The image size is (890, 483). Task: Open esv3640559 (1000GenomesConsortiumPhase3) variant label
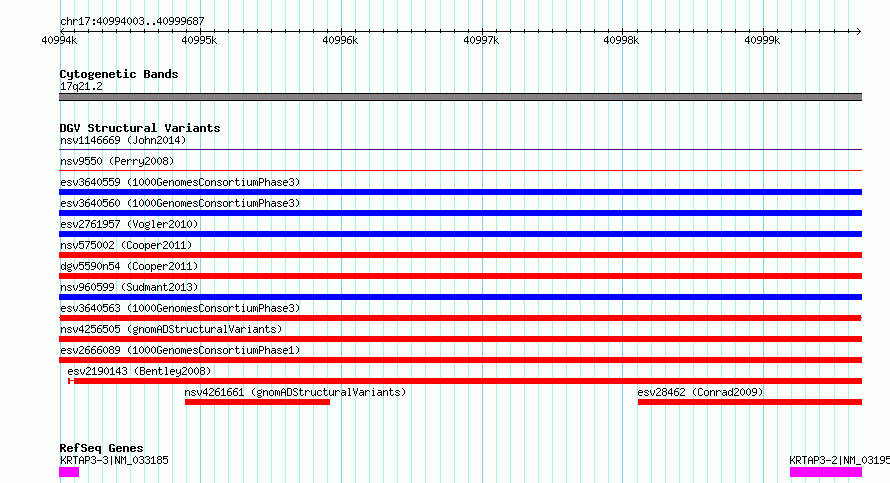click(x=180, y=182)
